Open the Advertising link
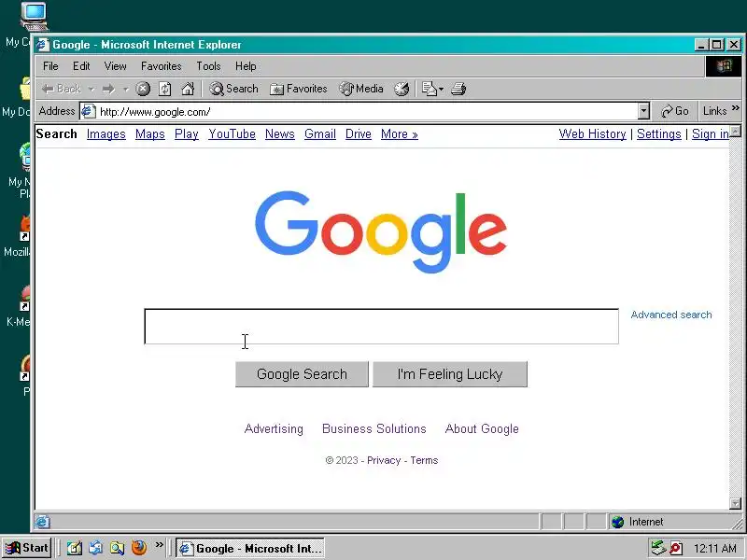This screenshot has height=560, width=747. pos(274,429)
